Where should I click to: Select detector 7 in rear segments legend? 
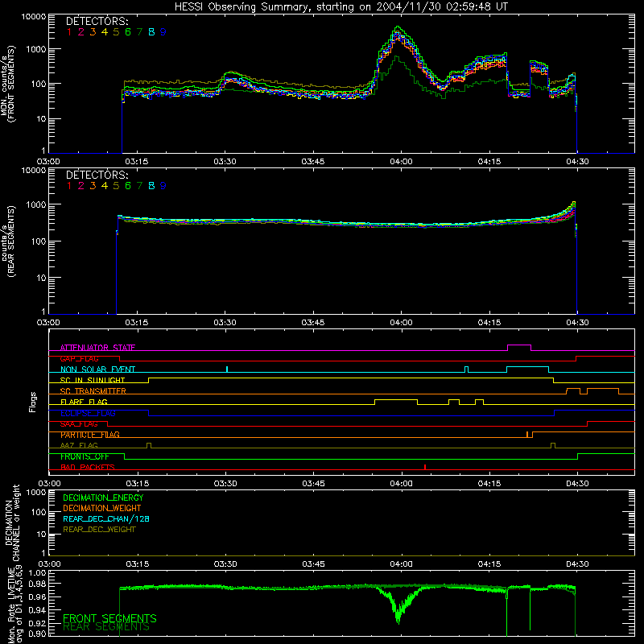click(x=139, y=186)
